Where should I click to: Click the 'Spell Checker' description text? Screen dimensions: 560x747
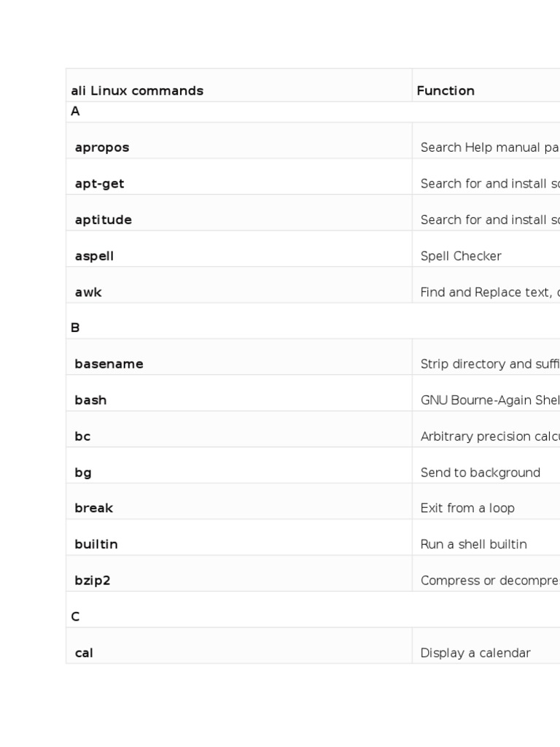461,256
